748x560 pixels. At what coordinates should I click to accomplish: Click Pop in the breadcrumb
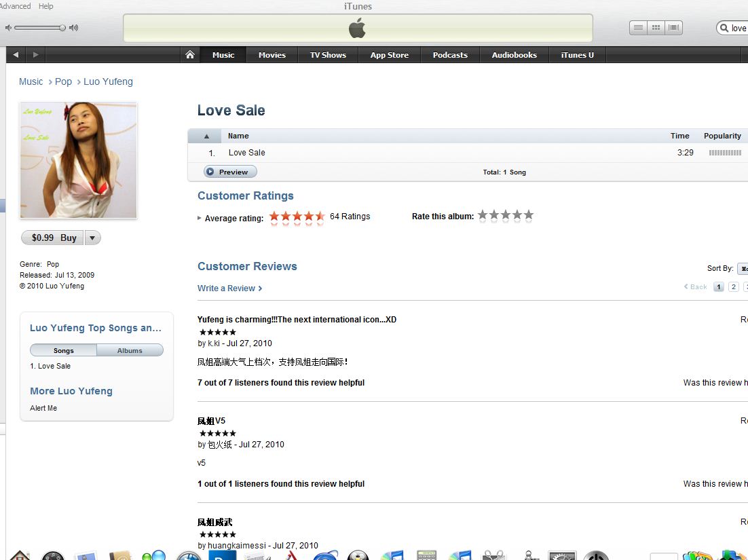click(63, 81)
